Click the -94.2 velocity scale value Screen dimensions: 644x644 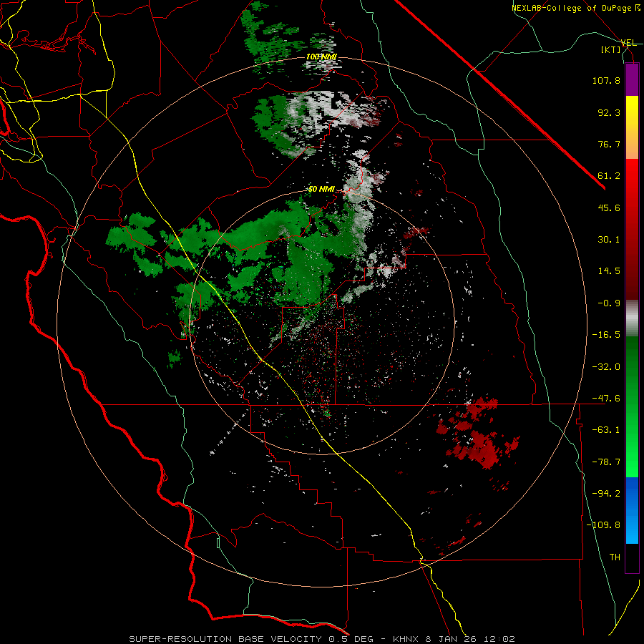point(606,494)
